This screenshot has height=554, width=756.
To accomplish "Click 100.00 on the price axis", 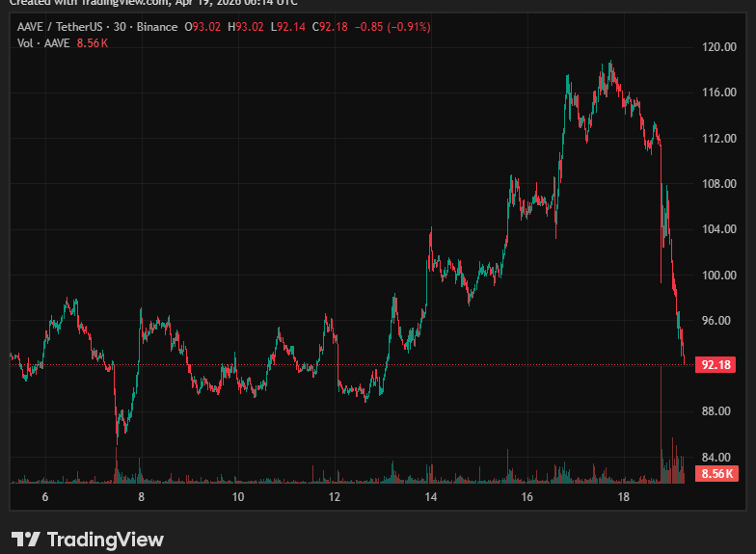I will click(x=719, y=275).
